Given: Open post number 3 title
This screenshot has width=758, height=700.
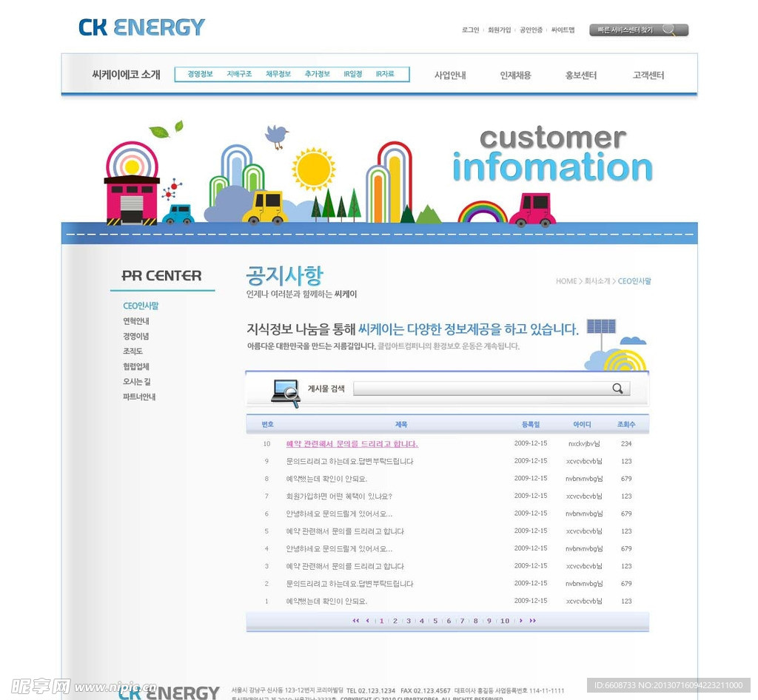Looking at the screenshot, I should pyautogui.click(x=345, y=566).
